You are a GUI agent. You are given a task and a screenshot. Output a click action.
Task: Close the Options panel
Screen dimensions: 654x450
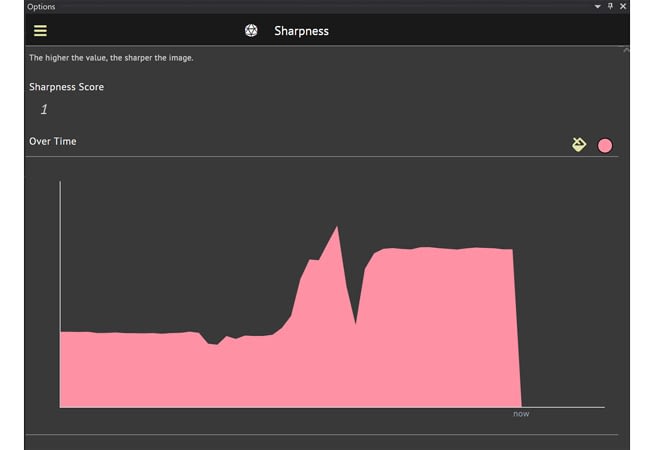pyautogui.click(x=623, y=6)
